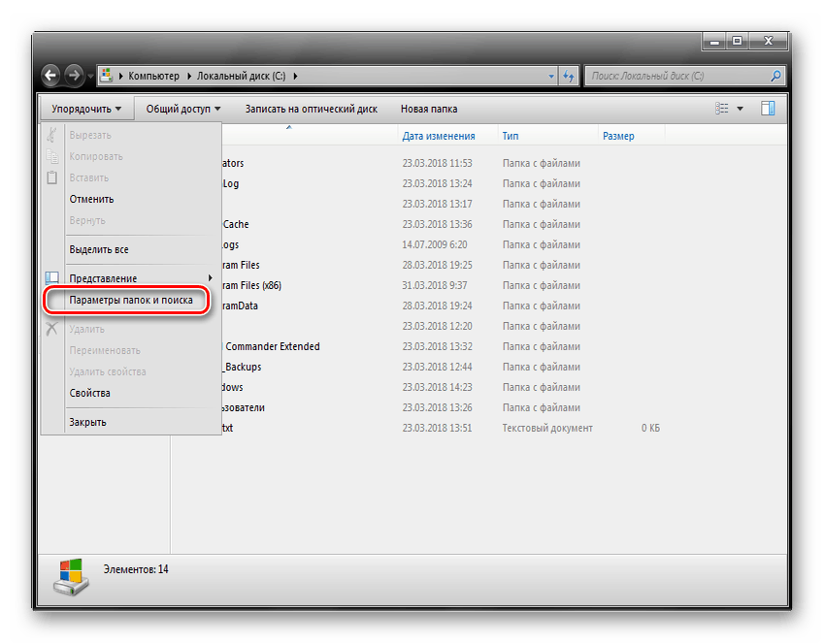Open the Общий доступ dropdown
The height and width of the screenshot is (644, 825).
pos(183,109)
